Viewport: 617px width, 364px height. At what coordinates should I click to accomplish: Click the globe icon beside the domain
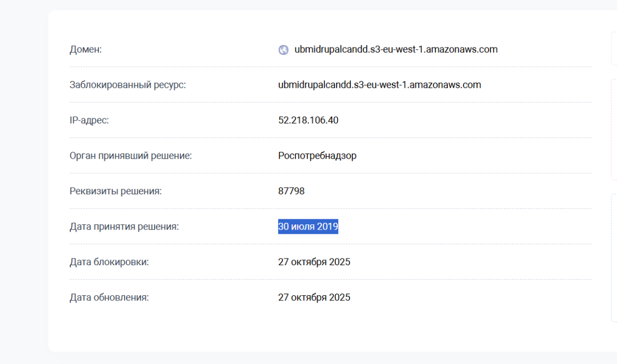pyautogui.click(x=283, y=50)
